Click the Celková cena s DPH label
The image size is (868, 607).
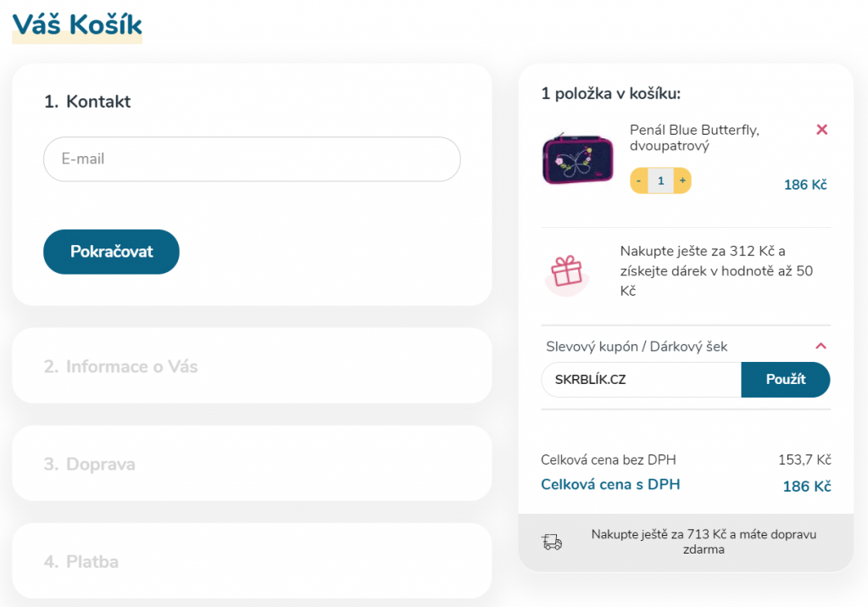(610, 485)
